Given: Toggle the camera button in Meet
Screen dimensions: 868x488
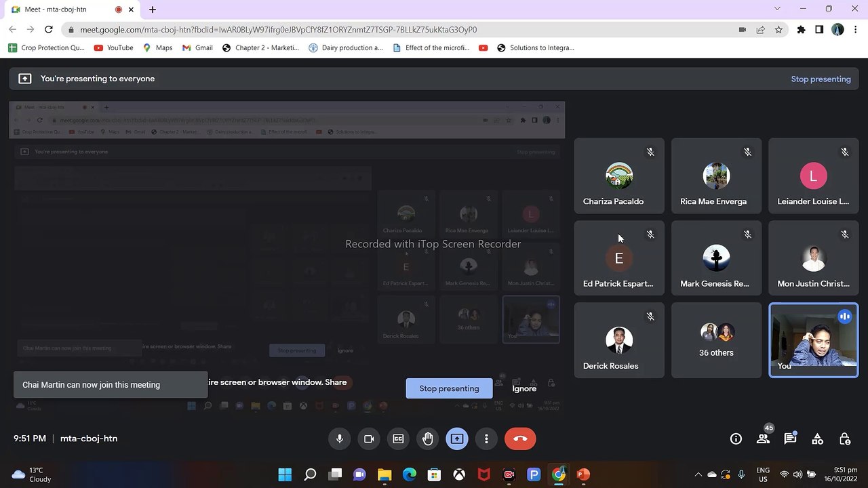Looking at the screenshot, I should [369, 439].
